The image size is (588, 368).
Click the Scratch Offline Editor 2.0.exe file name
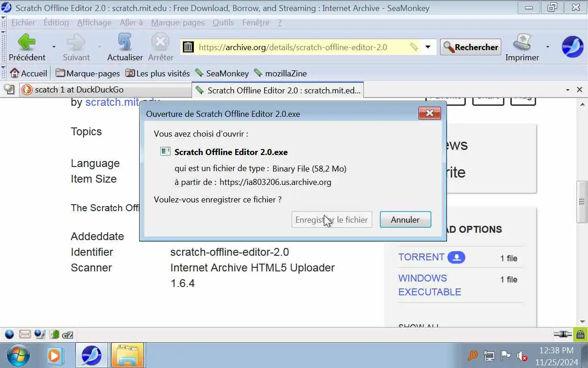pyautogui.click(x=231, y=152)
